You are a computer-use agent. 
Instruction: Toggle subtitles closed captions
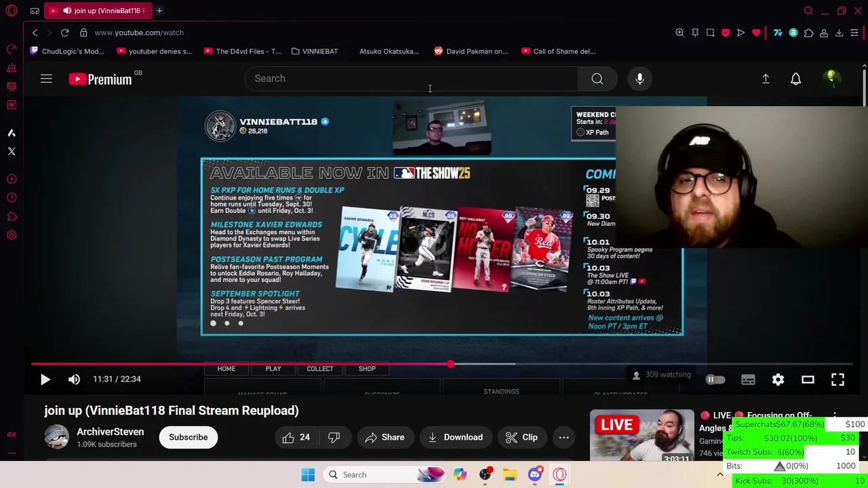(748, 380)
